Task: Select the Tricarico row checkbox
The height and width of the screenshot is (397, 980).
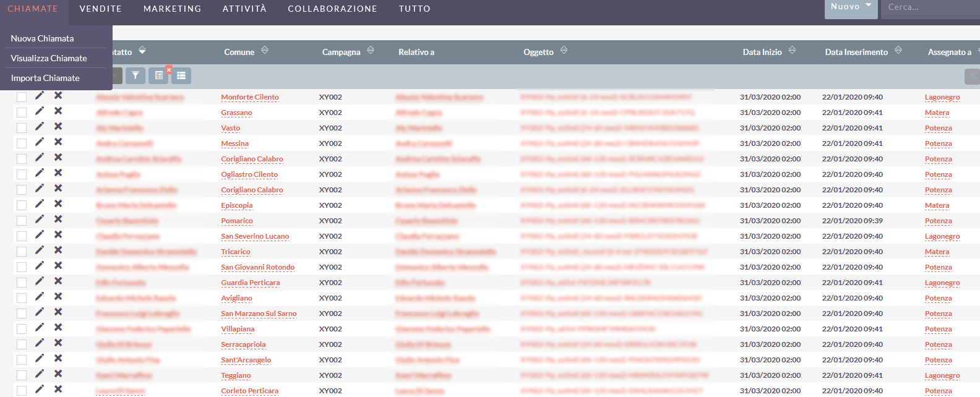Action: (22, 252)
